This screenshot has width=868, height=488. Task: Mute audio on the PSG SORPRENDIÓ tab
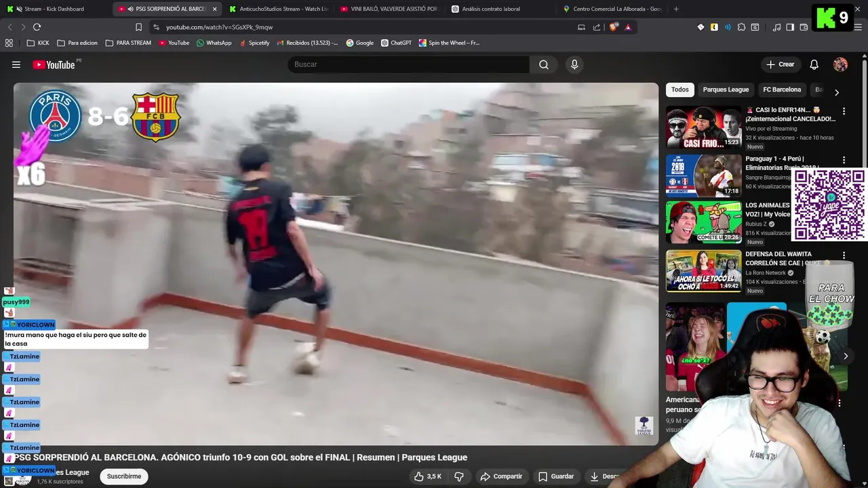pyautogui.click(x=130, y=9)
